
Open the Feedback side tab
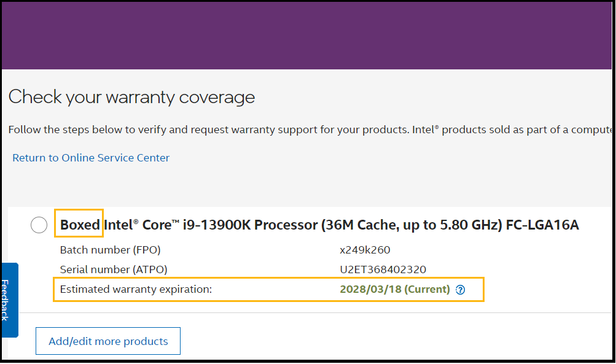pyautogui.click(x=9, y=300)
